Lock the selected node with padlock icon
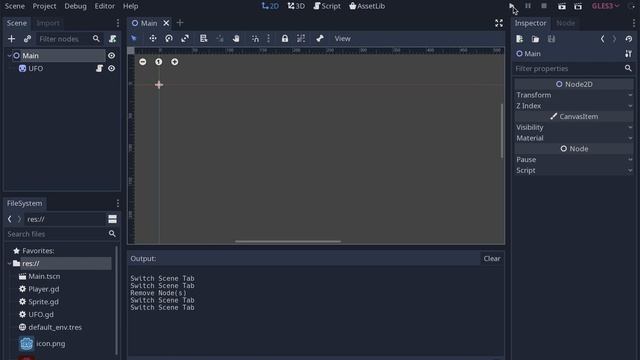Viewport: 640px width, 360px height. pos(284,39)
